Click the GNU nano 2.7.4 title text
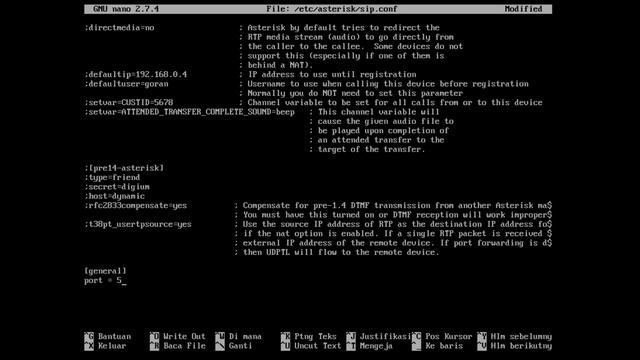This screenshot has height=360, width=640. [x=126, y=9]
